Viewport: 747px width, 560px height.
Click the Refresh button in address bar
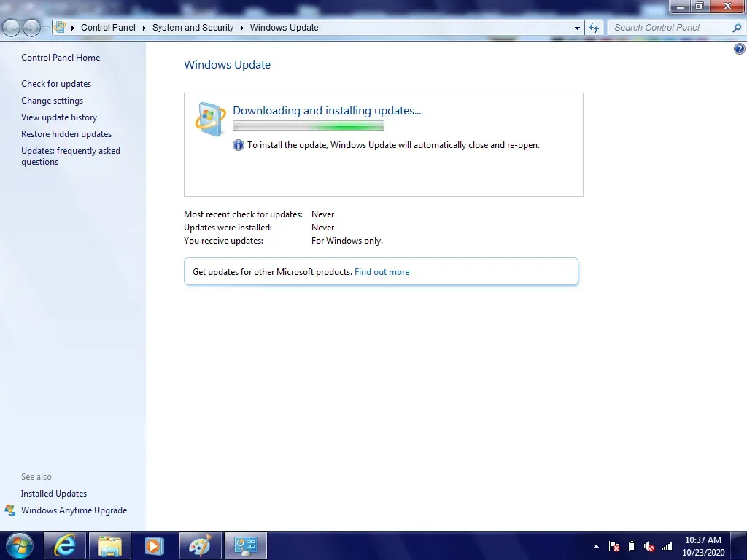(594, 28)
